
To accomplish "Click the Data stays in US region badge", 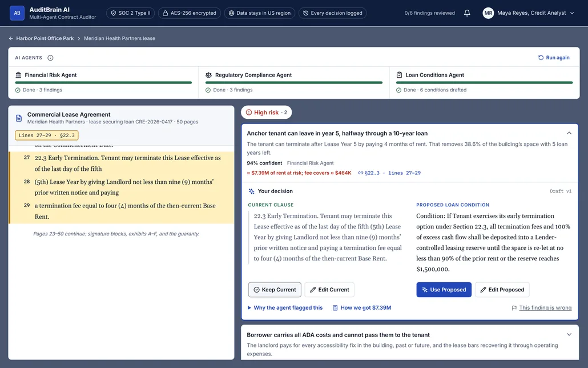I will pyautogui.click(x=260, y=13).
